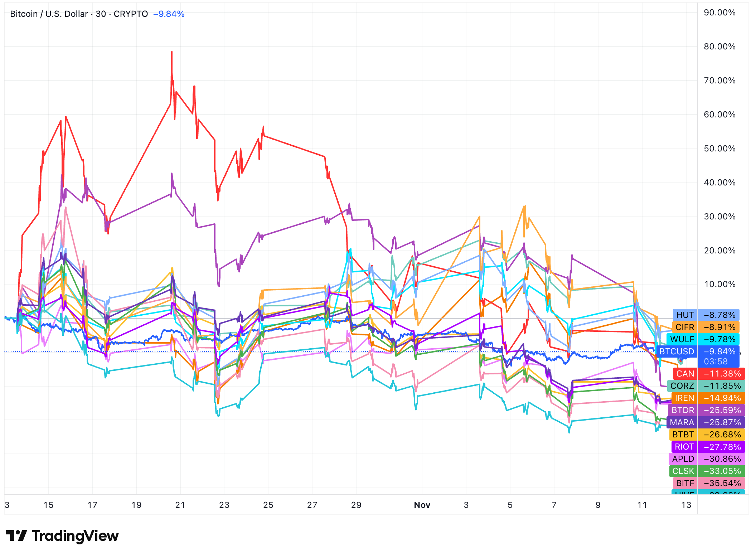Click the 03:58 countdown timer label
This screenshot has width=756, height=548.
point(716,362)
